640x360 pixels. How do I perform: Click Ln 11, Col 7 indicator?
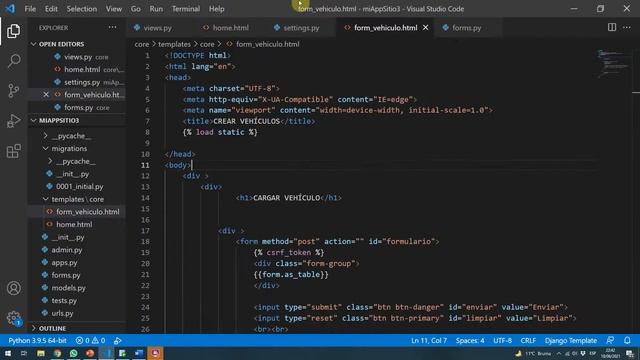429,340
